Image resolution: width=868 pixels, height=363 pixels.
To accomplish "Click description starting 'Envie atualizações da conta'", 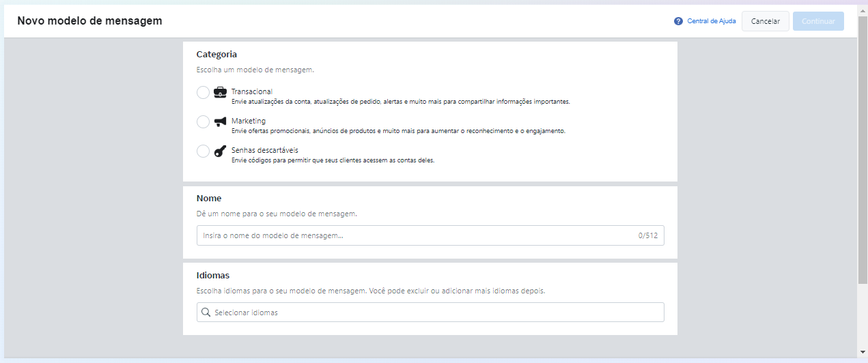I will point(401,102).
